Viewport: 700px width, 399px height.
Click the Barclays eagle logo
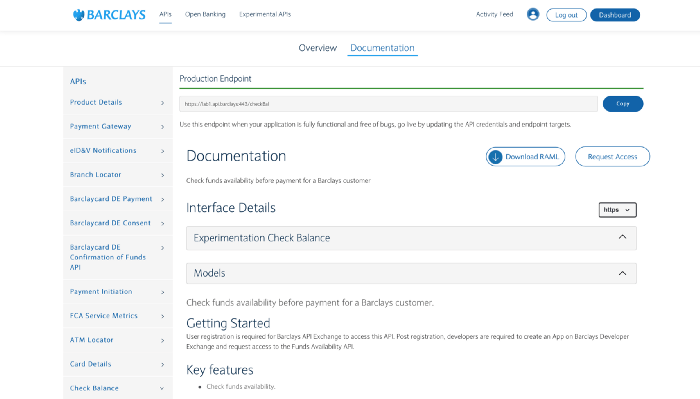pyautogui.click(x=79, y=15)
